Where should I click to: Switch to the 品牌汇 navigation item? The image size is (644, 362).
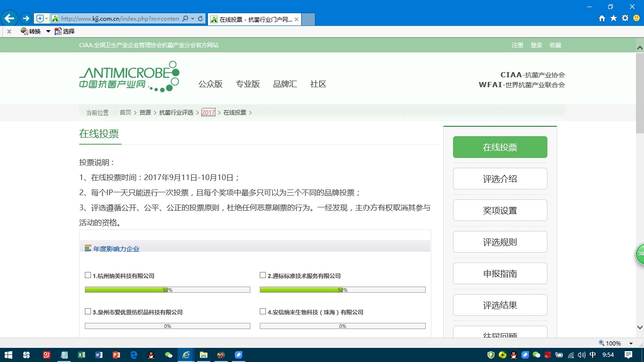pos(285,84)
